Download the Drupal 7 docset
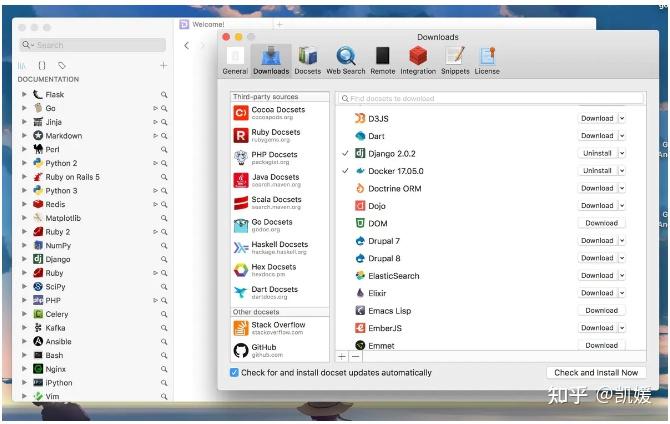Viewport: 670px width, 424px height. point(597,241)
